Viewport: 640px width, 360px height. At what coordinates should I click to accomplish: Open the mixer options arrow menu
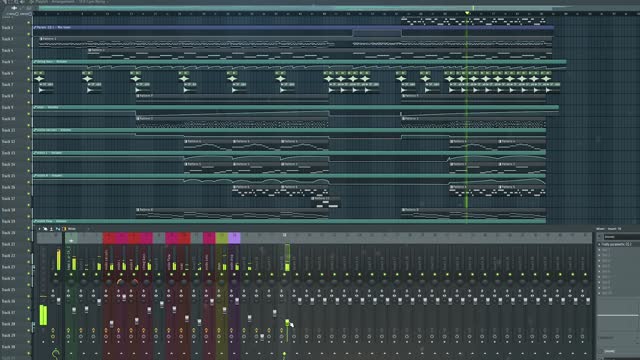(x=40, y=229)
